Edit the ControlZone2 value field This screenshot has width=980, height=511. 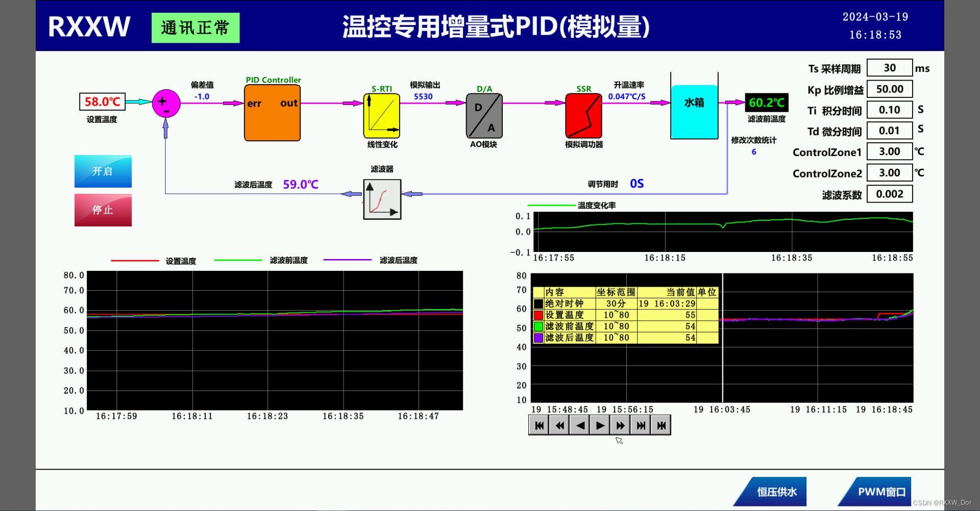pos(890,172)
